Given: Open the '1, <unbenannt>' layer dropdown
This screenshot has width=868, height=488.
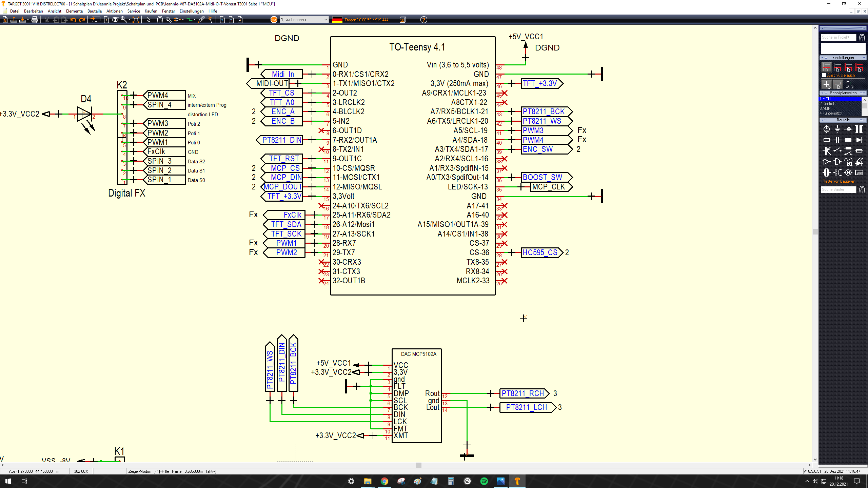Looking at the screenshot, I should coord(304,20).
